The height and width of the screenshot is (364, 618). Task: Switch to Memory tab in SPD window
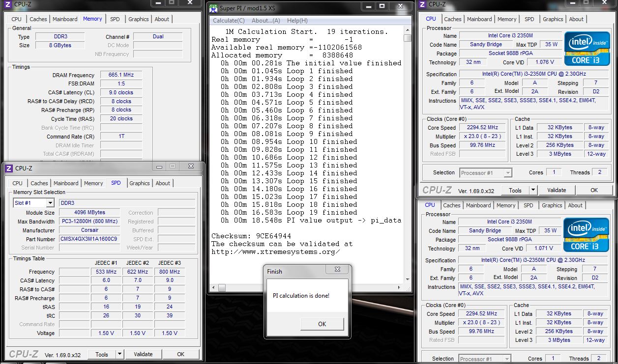(x=93, y=183)
